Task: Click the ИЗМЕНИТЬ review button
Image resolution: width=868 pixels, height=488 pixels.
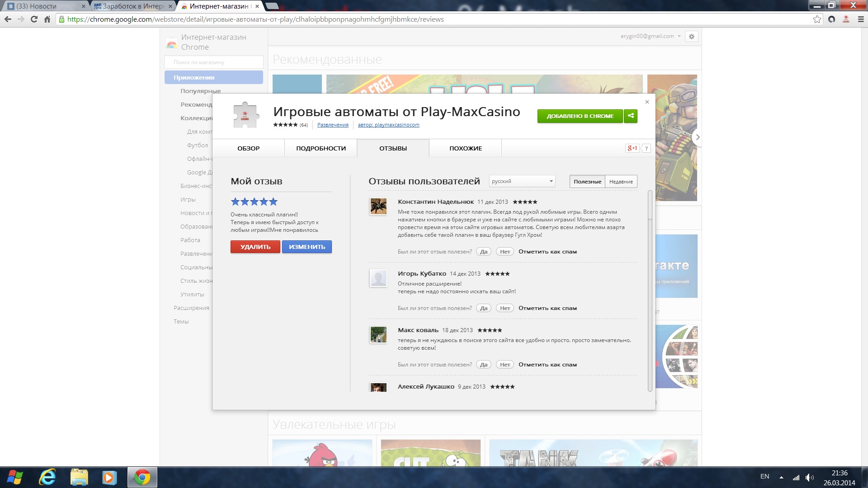Action: (x=307, y=247)
